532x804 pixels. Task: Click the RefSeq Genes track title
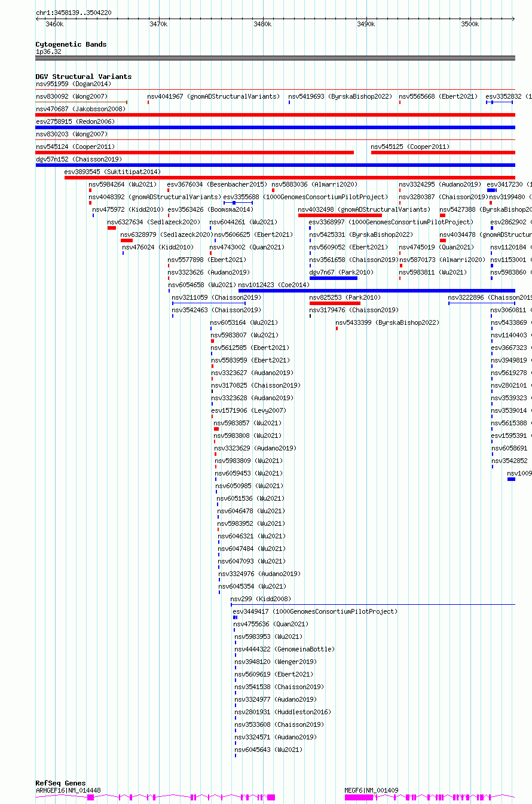(x=60, y=783)
